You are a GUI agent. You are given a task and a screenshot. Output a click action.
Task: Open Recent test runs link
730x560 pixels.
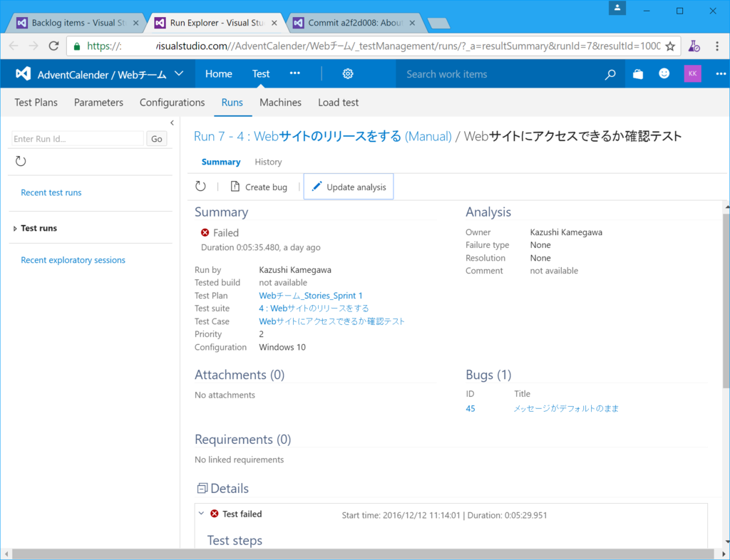(51, 192)
